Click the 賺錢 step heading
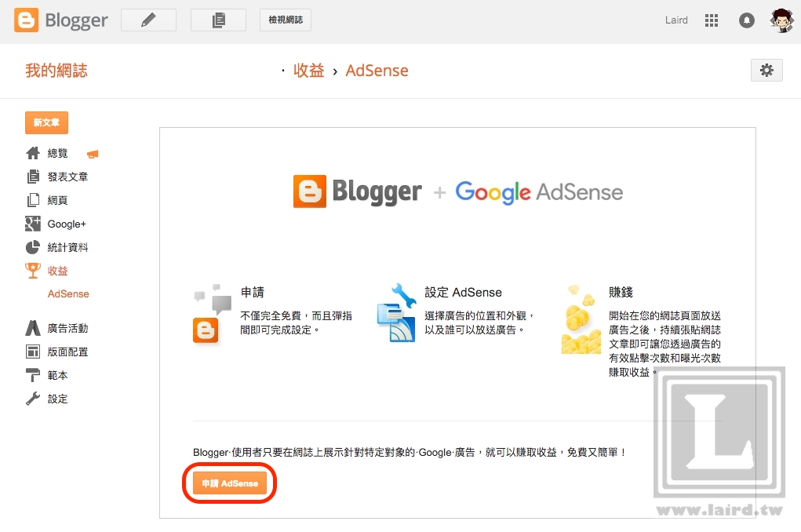Image resolution: width=801 pixels, height=532 pixels. click(621, 293)
